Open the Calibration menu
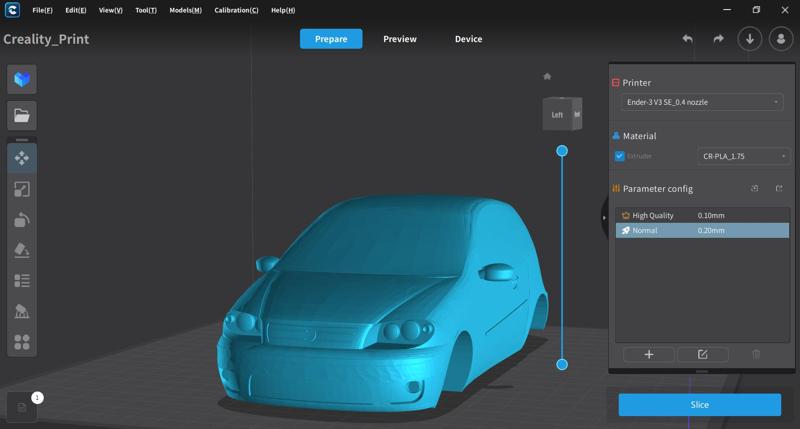Viewport: 800px width, 429px height. [x=236, y=10]
